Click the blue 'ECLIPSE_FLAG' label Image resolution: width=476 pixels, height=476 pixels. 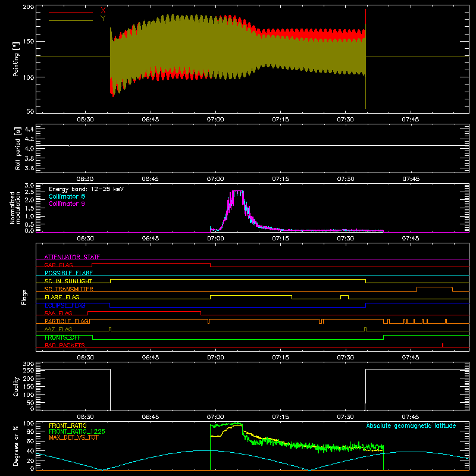pyautogui.click(x=65, y=305)
